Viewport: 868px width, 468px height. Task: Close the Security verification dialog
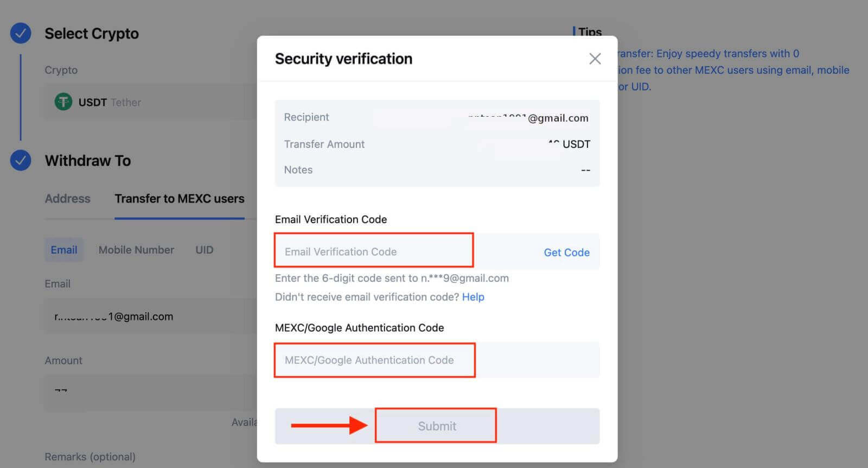pyautogui.click(x=595, y=59)
